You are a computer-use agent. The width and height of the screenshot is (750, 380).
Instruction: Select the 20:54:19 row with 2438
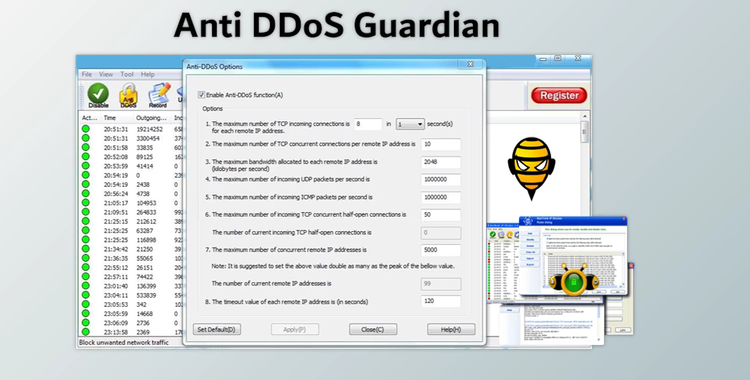[x=131, y=184]
